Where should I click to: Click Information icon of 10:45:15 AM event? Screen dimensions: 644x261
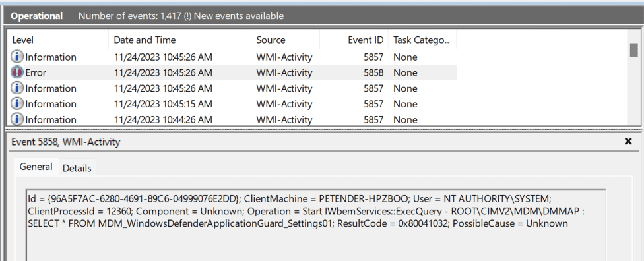click(x=17, y=104)
